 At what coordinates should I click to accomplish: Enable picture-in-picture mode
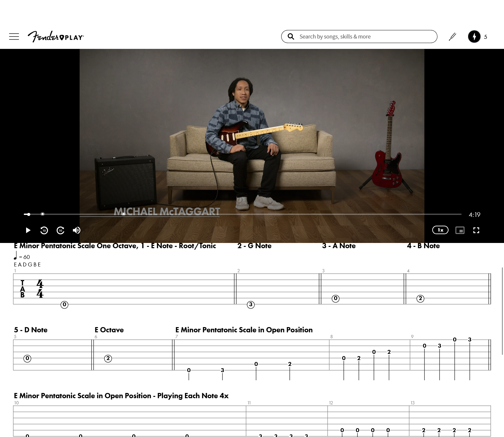click(x=460, y=230)
